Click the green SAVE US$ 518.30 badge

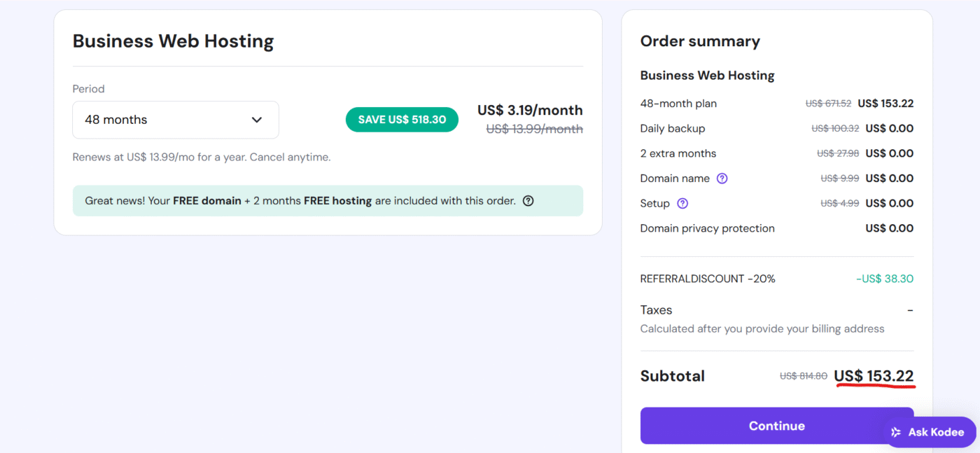pos(402,119)
